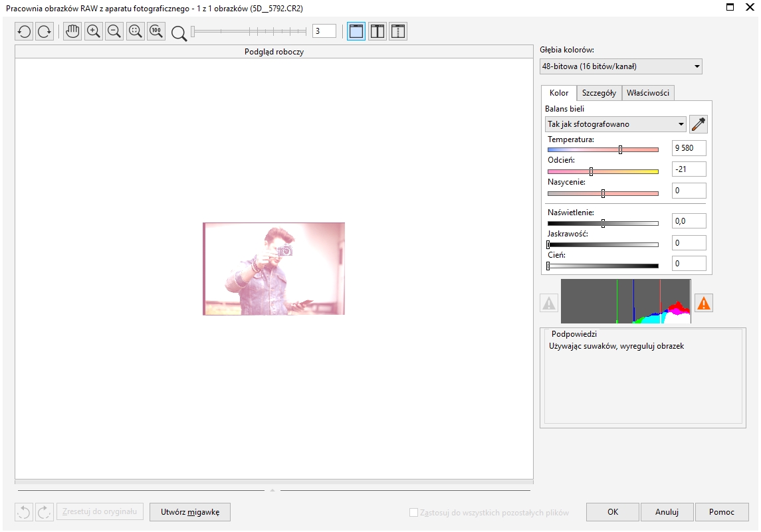Pick white balance with eyedropper tool

point(699,124)
